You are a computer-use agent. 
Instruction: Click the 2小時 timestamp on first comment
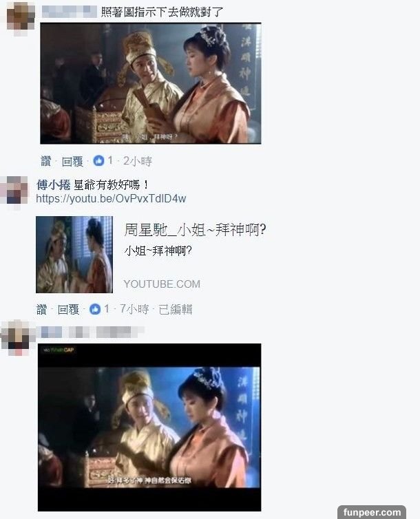pos(138,161)
